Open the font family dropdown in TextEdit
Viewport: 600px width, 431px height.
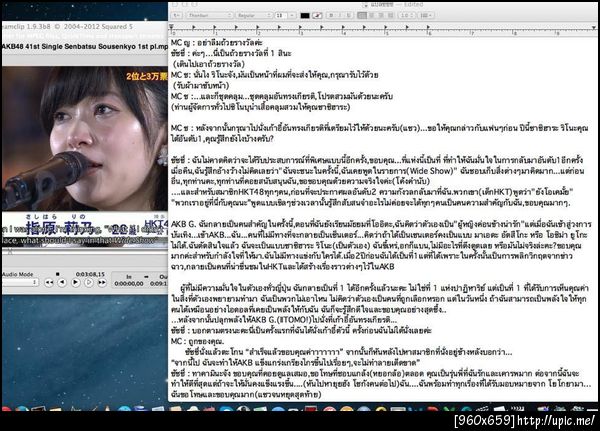(210, 16)
